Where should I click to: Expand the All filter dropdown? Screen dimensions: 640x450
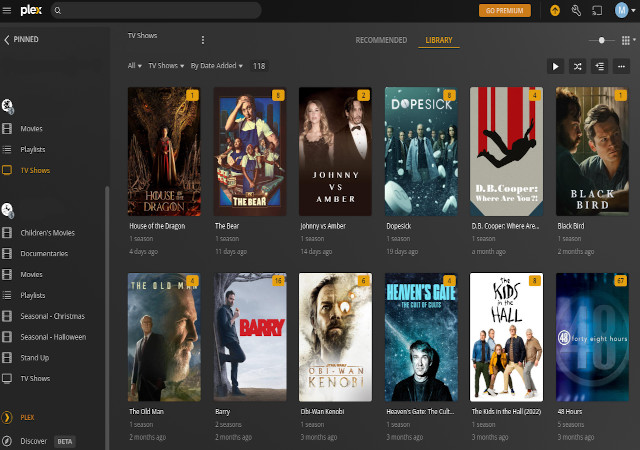point(134,66)
